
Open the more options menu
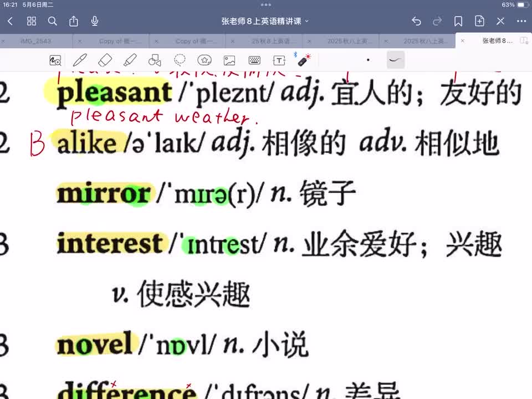521,22
